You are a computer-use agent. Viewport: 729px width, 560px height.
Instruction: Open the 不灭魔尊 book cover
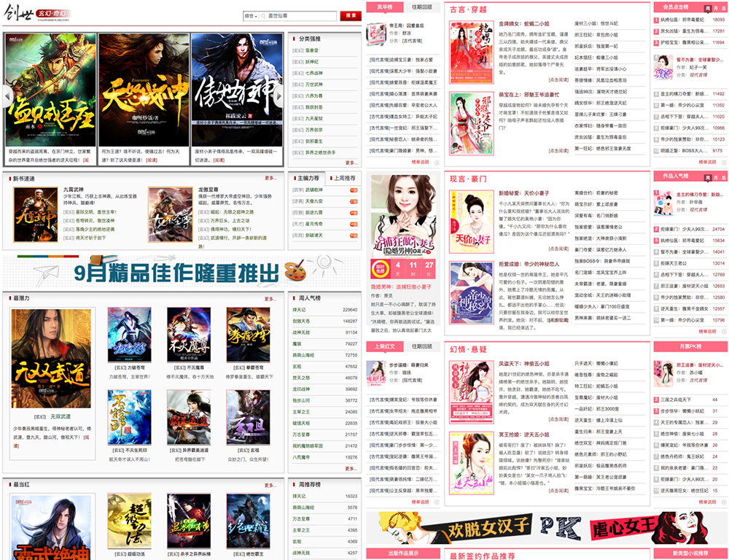[189, 335]
